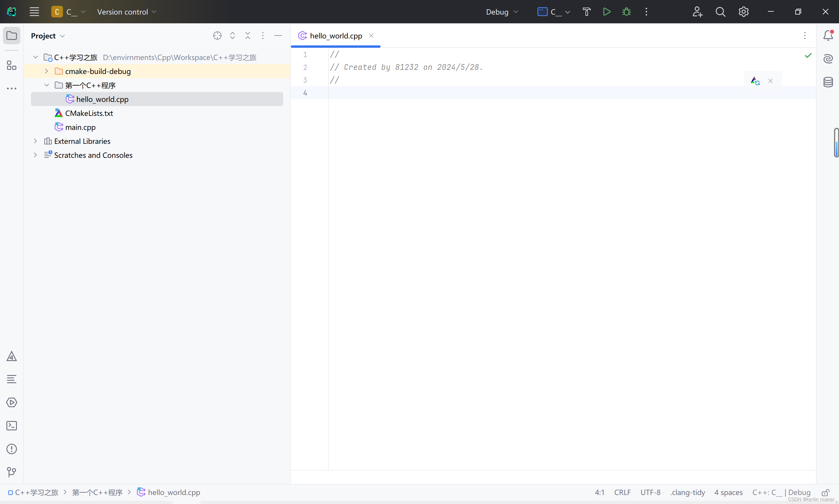The width and height of the screenshot is (839, 504).
Task: Click CRLF line separator in status bar
Action: pyautogui.click(x=622, y=492)
